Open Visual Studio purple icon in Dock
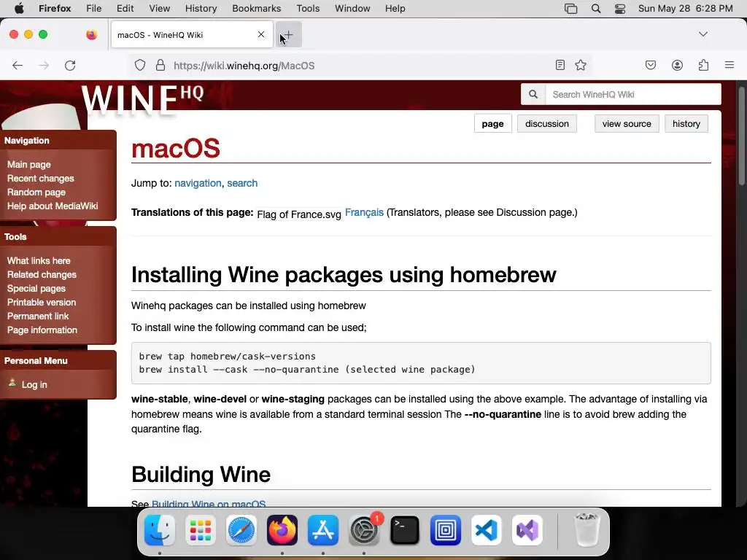Image resolution: width=747 pixels, height=560 pixels. [x=527, y=530]
